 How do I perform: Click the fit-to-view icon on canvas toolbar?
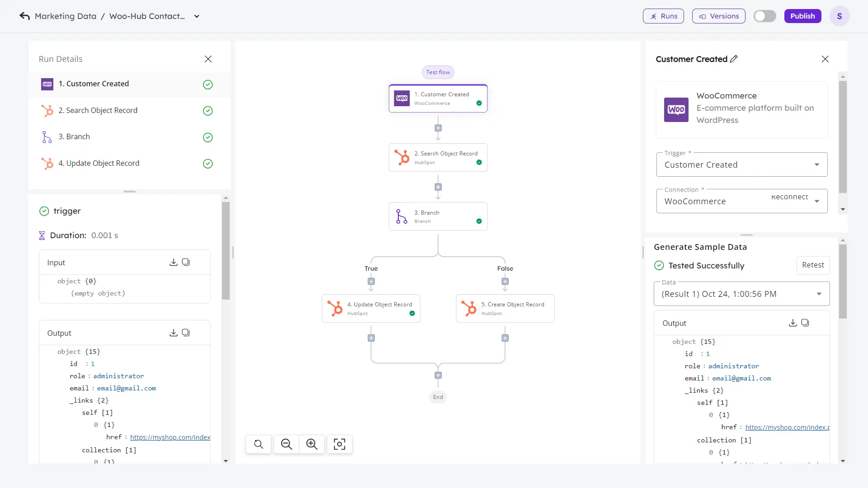[x=340, y=444]
